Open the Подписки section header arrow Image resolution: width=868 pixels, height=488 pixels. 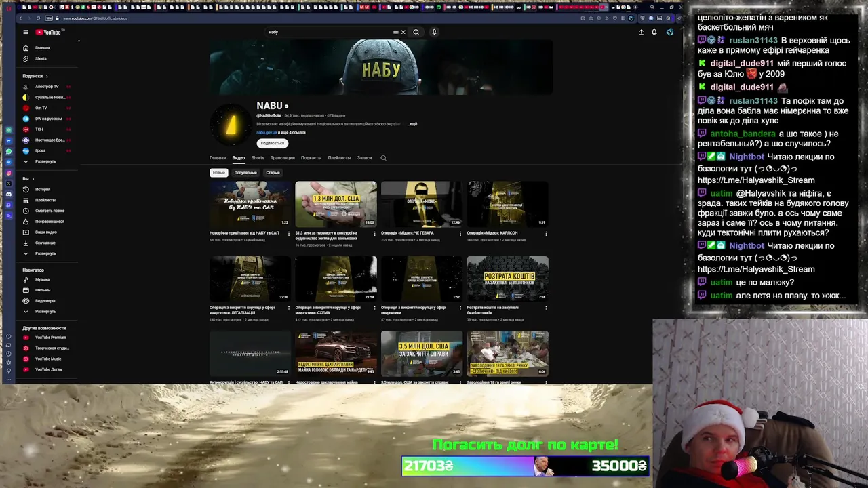click(47, 76)
